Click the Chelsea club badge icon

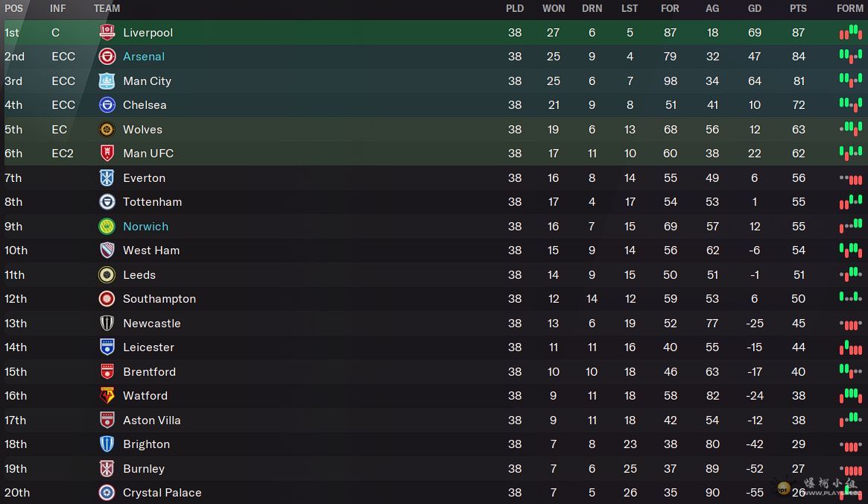coord(107,105)
